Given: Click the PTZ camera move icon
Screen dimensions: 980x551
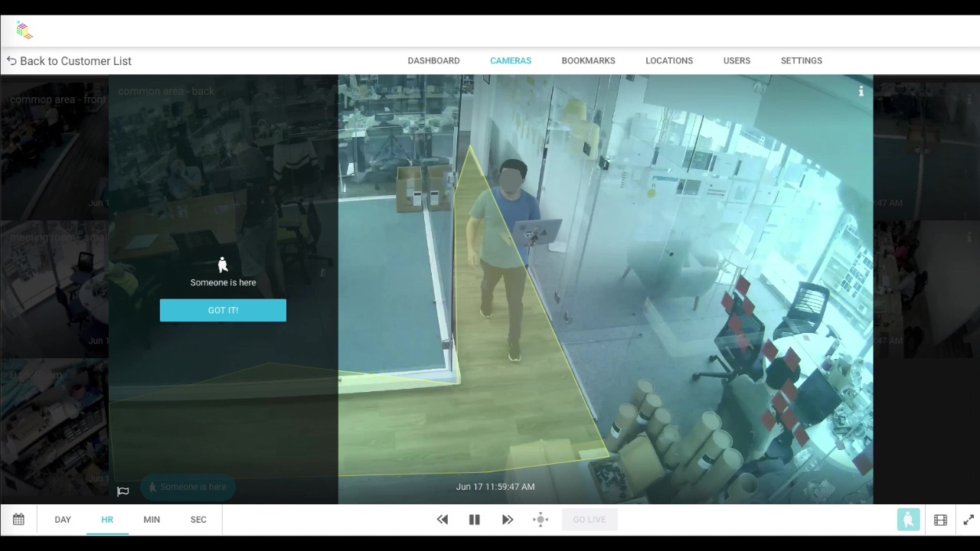Looking at the screenshot, I should click(541, 520).
